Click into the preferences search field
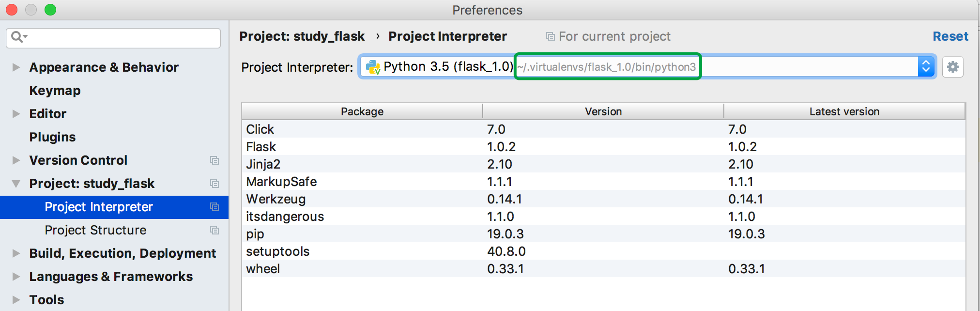980x311 pixels. coord(121,38)
